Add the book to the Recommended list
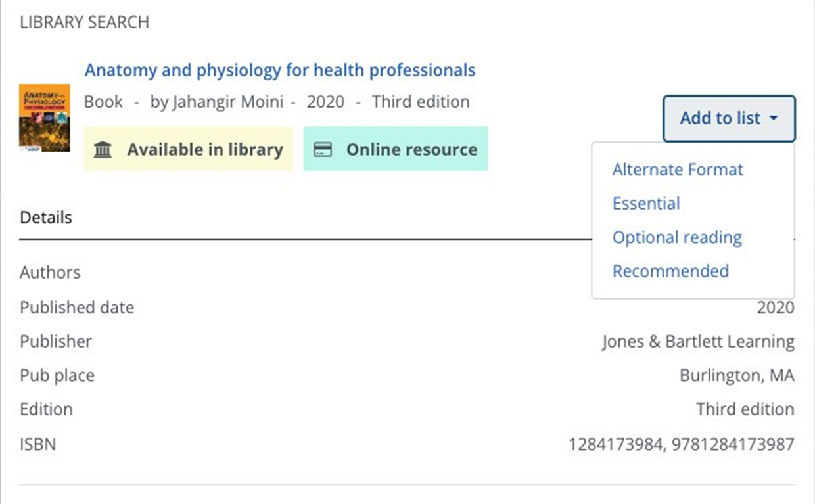This screenshot has width=815, height=504. click(670, 271)
